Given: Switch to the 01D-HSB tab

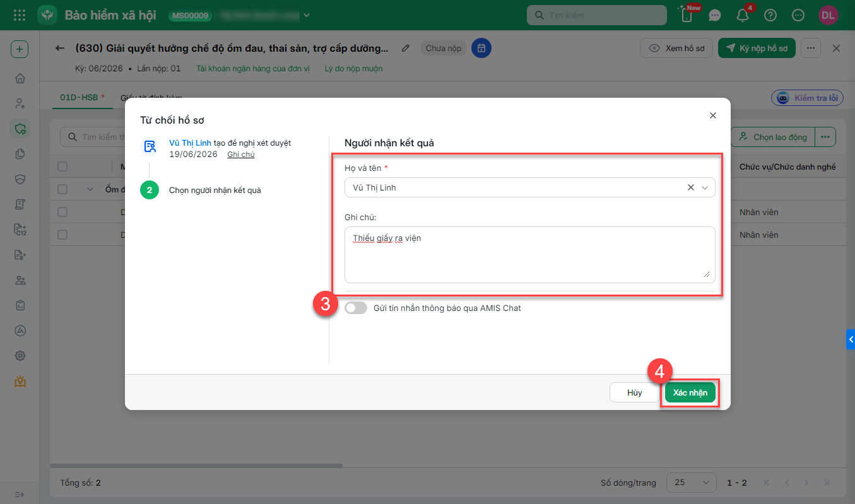Looking at the screenshot, I should 82,98.
